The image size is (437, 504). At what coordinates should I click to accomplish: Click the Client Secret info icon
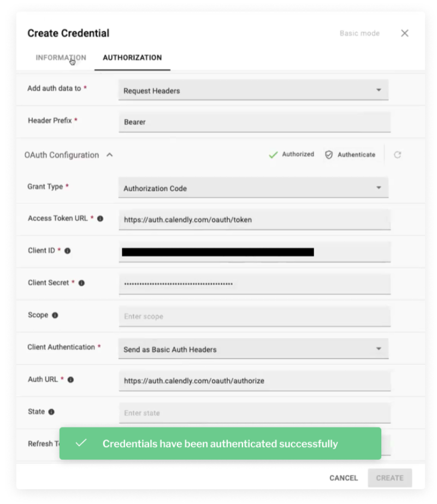coord(82,283)
